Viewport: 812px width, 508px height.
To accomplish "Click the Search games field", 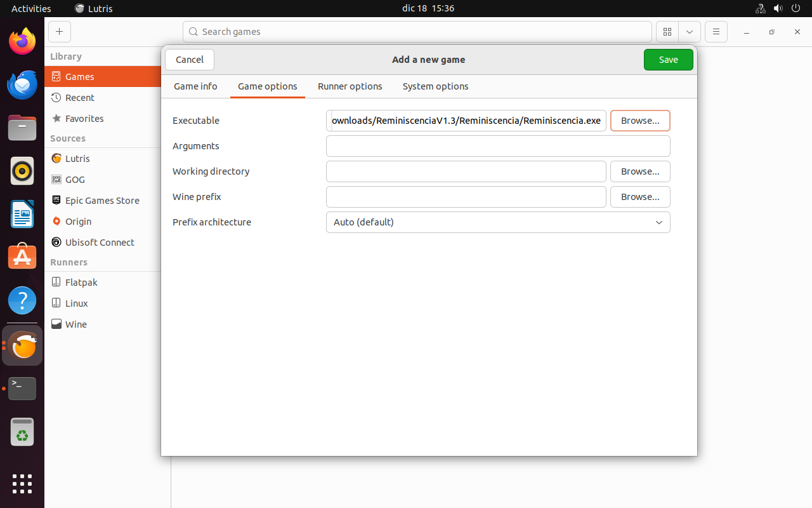I will (417, 32).
